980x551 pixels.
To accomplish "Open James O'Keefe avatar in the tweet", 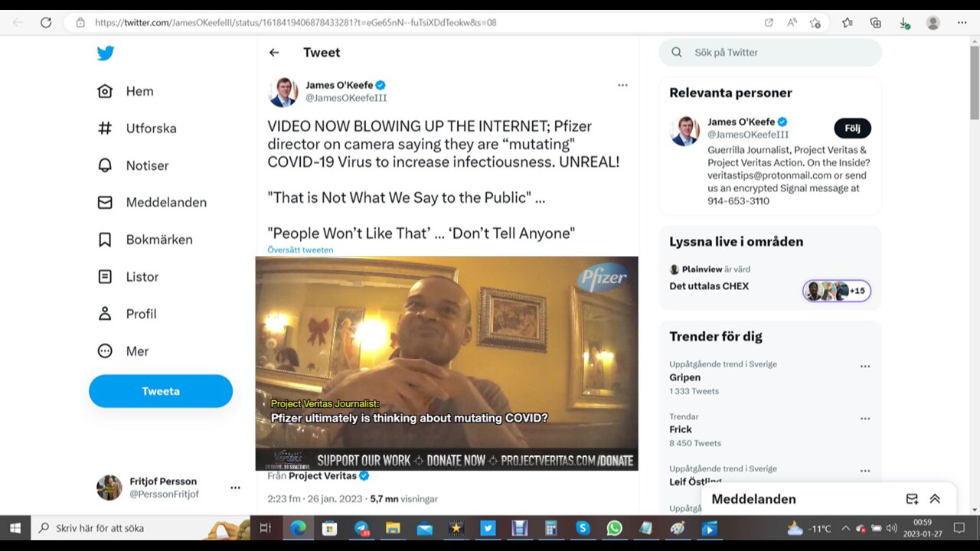I will tap(283, 92).
